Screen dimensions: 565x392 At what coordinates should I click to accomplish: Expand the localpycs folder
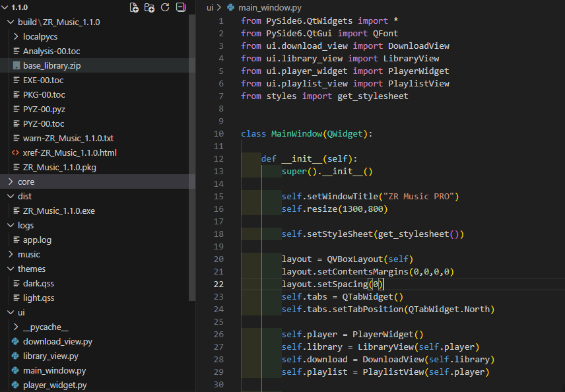[x=16, y=36]
